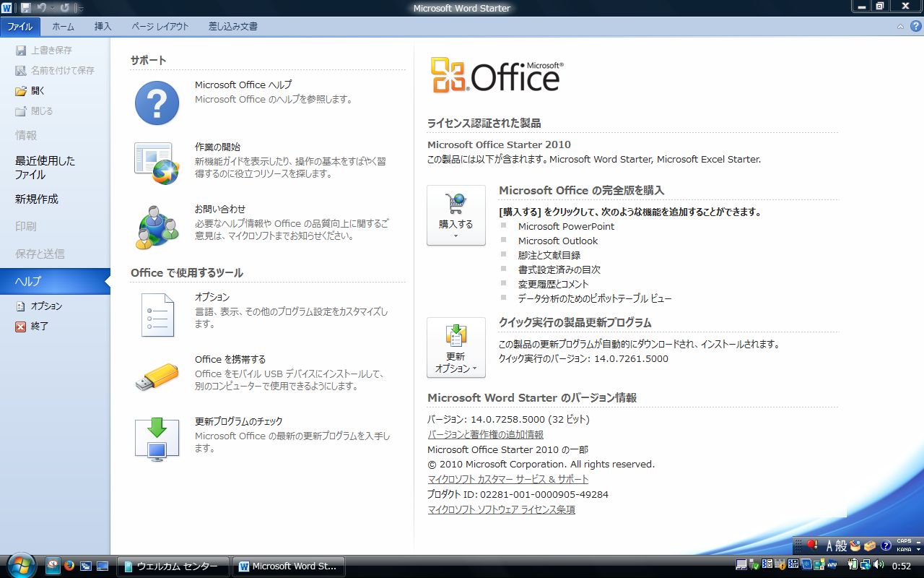Click IME help question mark icon

click(x=886, y=545)
